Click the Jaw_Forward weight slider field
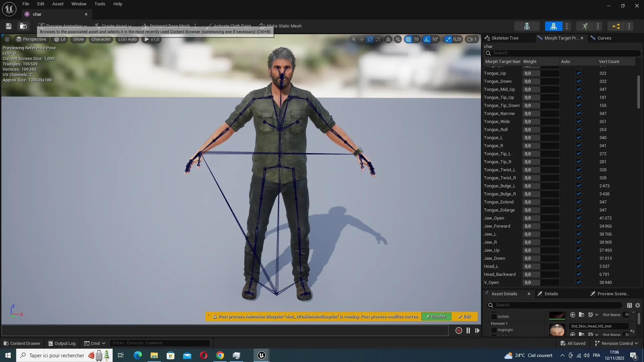Image resolution: width=644 pixels, height=362 pixels. [x=540, y=226]
